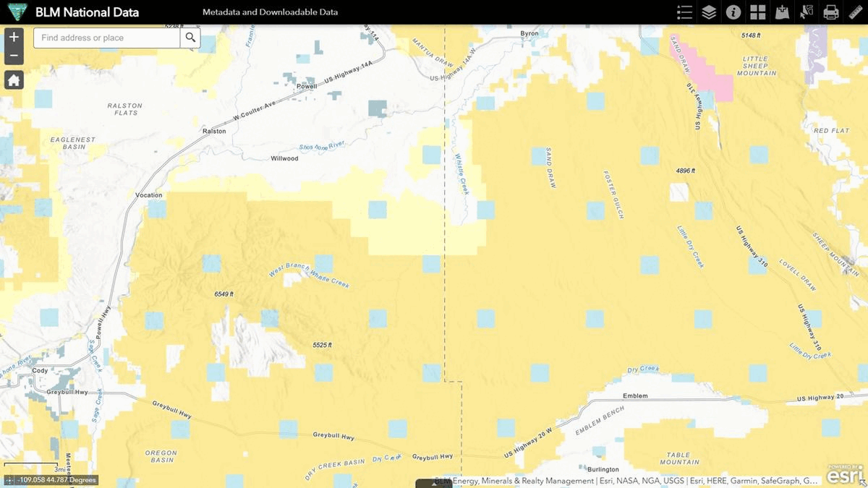Toggle the coordinate capture crosshair button
Viewport: 868px width, 488px height.
(x=9, y=480)
